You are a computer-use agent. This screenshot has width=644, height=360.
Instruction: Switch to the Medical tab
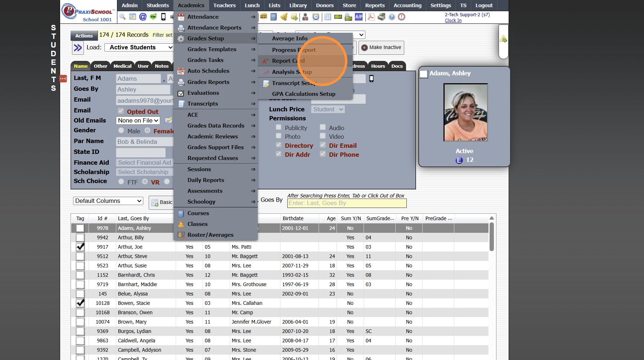coord(122,66)
